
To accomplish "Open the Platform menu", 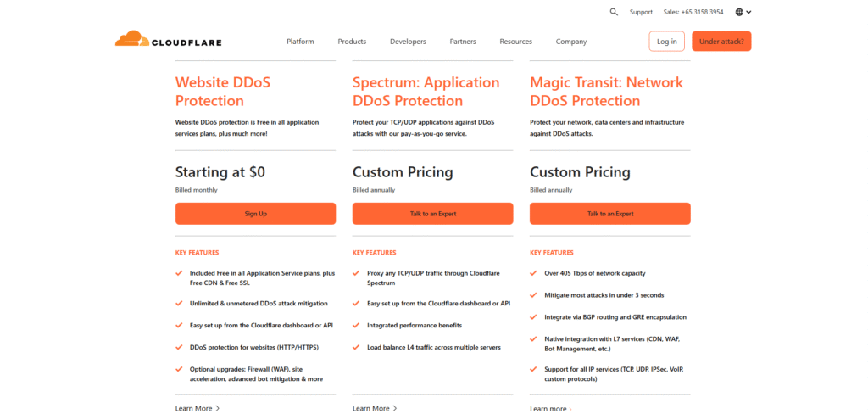I will pos(300,42).
